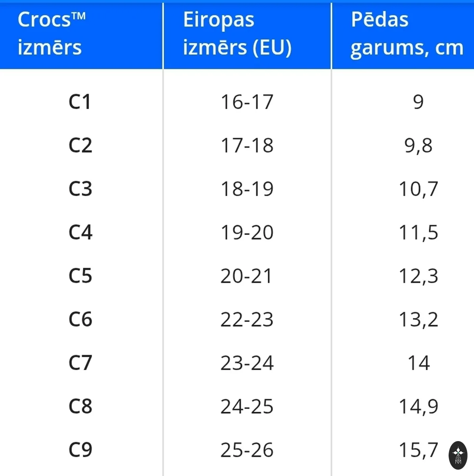Select the Eiropas izmērs (EU) header
This screenshot has height=476, width=474.
coord(237,34)
